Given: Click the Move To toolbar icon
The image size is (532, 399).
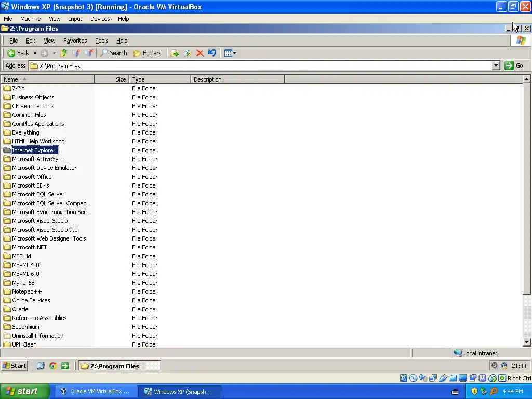Looking at the screenshot, I should [175, 53].
